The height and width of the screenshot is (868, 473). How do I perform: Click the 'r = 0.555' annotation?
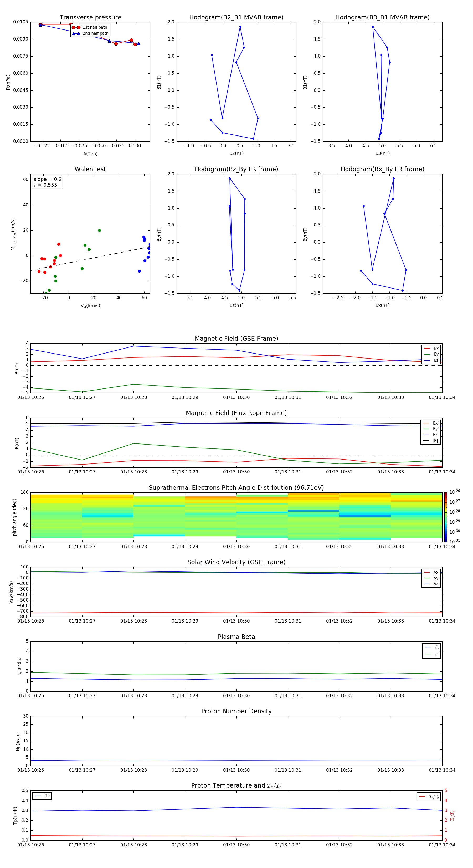tap(45, 185)
